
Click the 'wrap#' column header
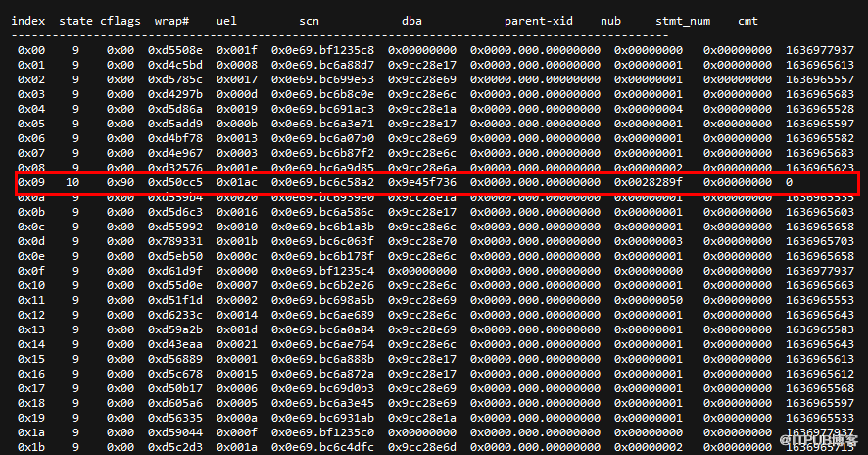pos(171,20)
